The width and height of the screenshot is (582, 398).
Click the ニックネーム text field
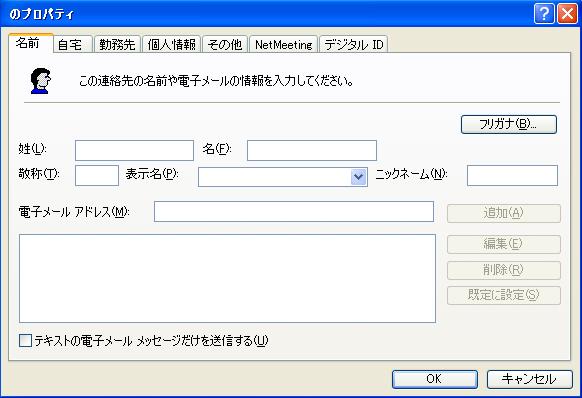coord(512,176)
